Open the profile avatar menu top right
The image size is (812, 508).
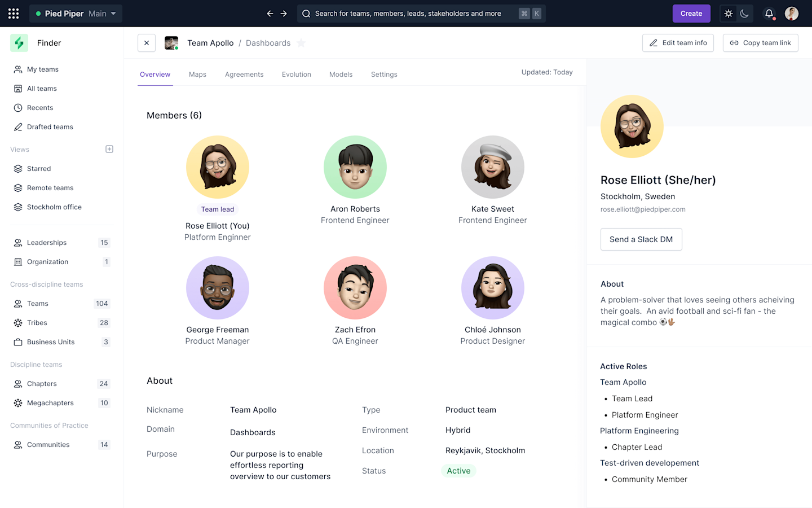coord(792,13)
